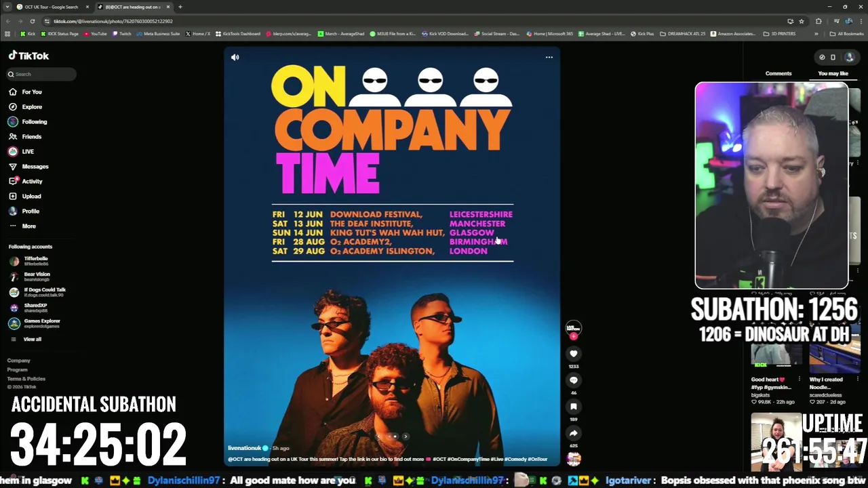Switch to the You may like tab
Image resolution: width=868 pixels, height=488 pixels.
(x=833, y=73)
